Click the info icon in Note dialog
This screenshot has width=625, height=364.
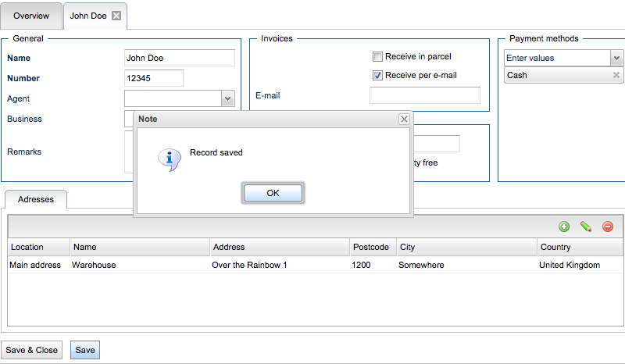click(x=170, y=159)
